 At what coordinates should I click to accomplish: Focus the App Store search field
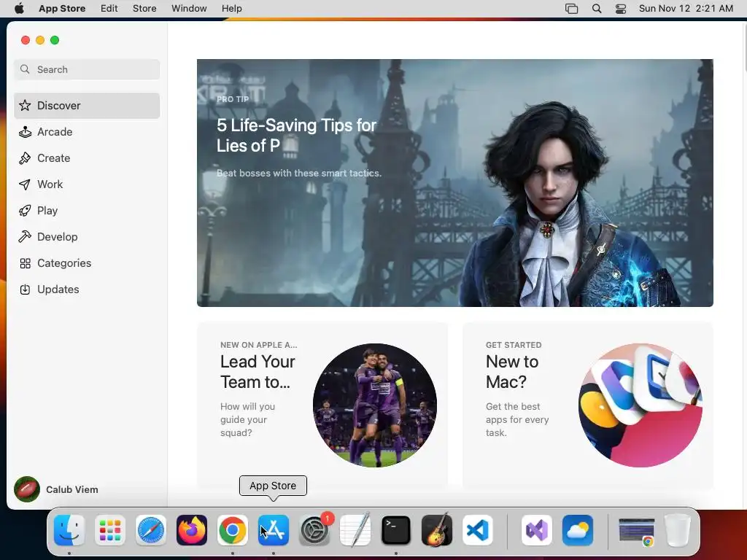(x=87, y=69)
